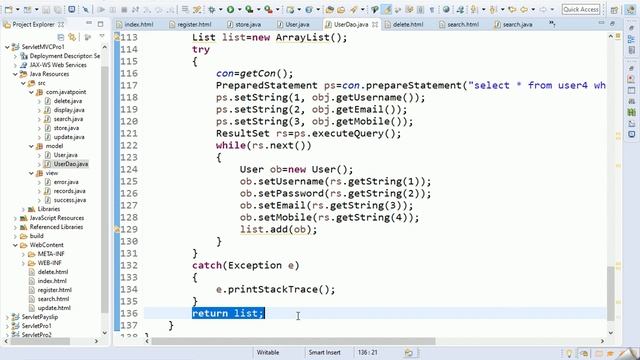The image size is (640, 360).
Task: Switch to the store.java tab
Action: click(x=244, y=24)
